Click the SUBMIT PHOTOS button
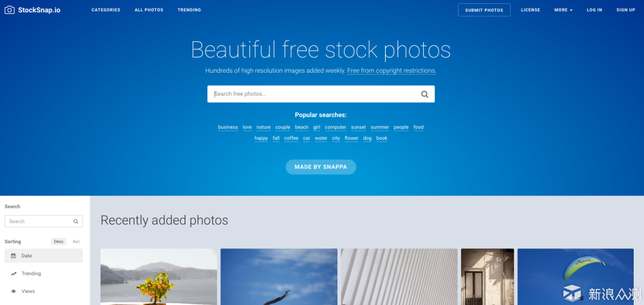 tap(484, 10)
